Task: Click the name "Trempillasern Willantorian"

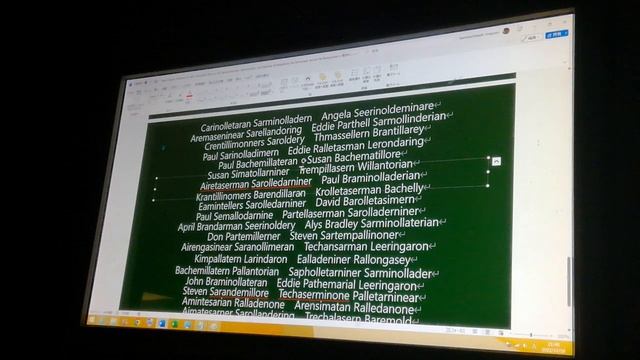Action: pyautogui.click(x=356, y=168)
